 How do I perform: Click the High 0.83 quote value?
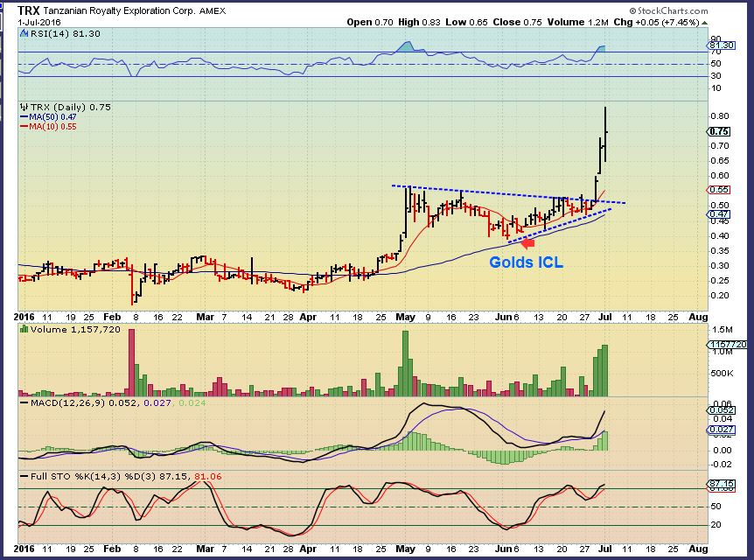click(x=419, y=22)
